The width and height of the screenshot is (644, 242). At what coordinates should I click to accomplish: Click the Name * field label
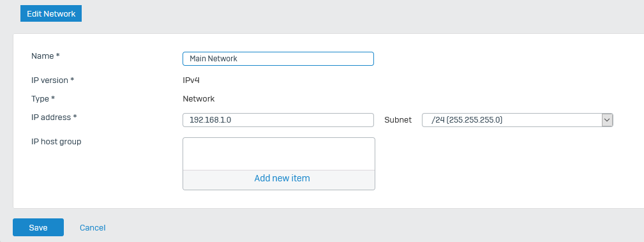pyautogui.click(x=45, y=56)
